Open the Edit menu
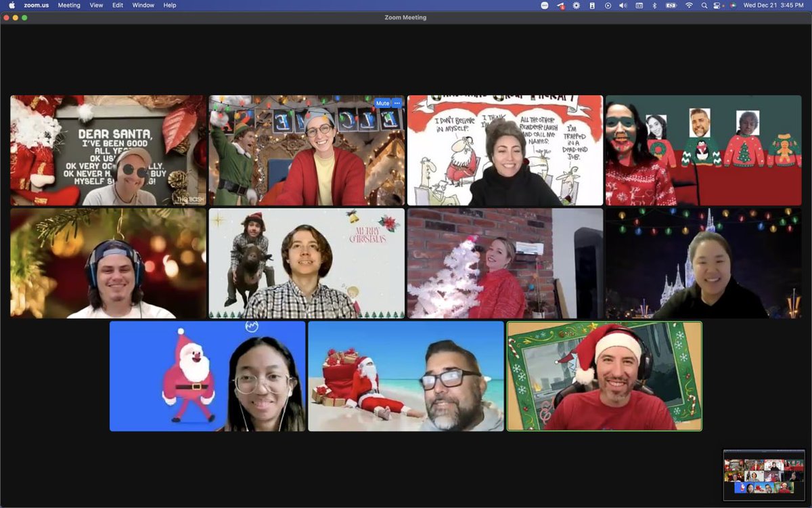 pyautogui.click(x=117, y=5)
